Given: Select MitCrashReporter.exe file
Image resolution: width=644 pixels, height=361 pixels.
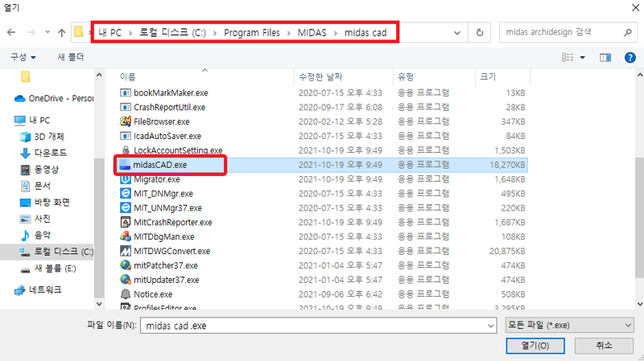Looking at the screenshot, I should tap(173, 223).
